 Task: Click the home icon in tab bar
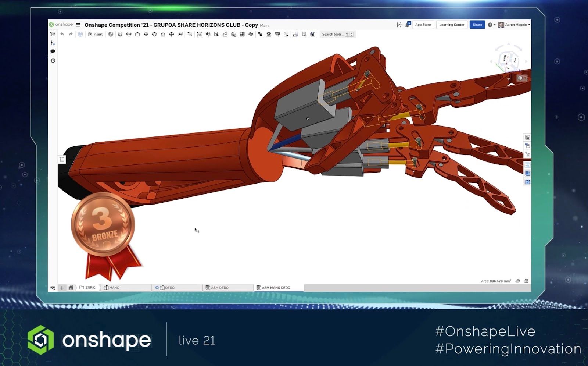(x=71, y=288)
